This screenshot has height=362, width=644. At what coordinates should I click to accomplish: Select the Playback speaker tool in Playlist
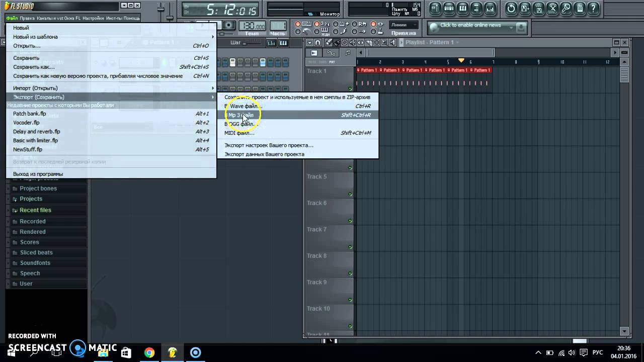coord(392,42)
